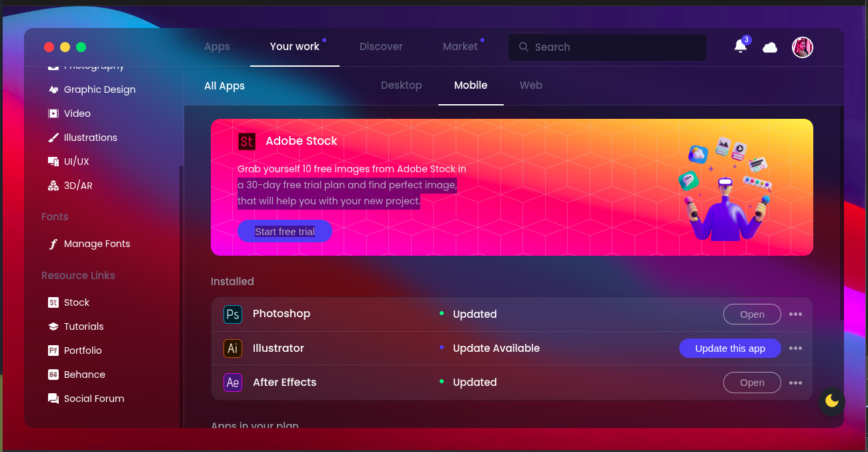Select Graphic Design category in sidebar

99,89
